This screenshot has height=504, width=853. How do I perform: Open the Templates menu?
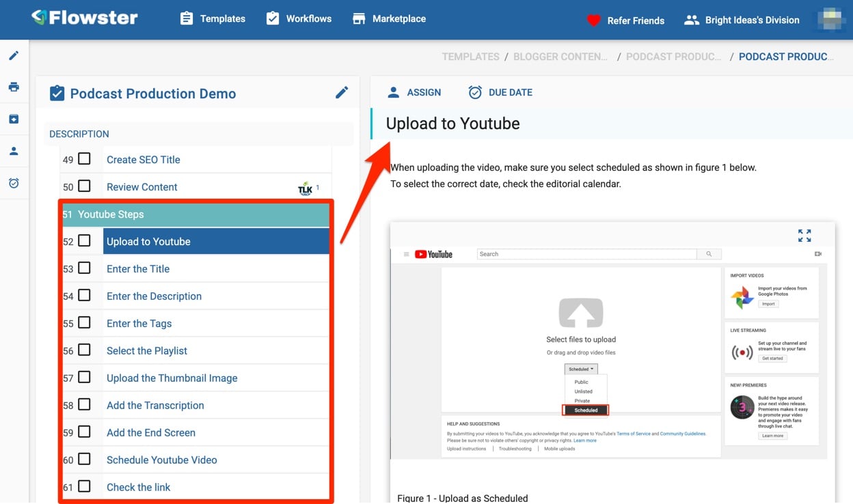click(x=213, y=18)
